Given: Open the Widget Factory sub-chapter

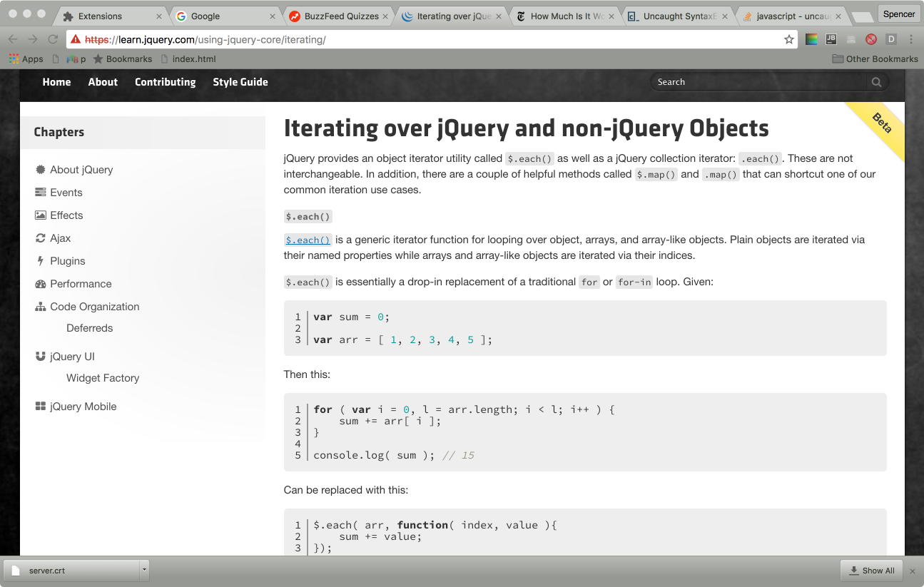Looking at the screenshot, I should tap(103, 378).
